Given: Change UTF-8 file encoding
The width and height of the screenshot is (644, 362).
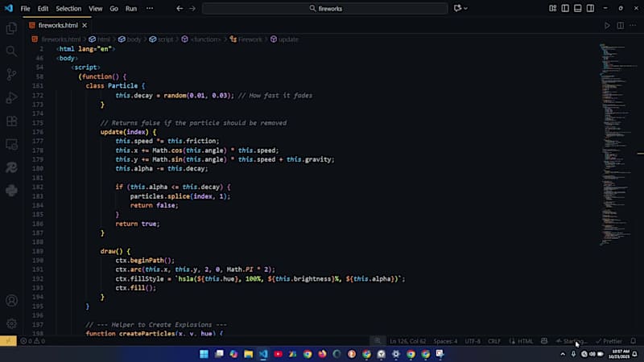Looking at the screenshot, I should [x=473, y=341].
